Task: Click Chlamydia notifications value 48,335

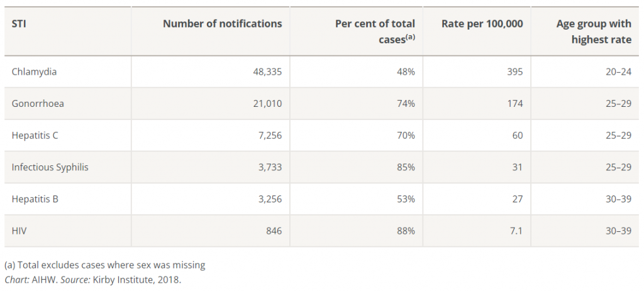Action: [267, 72]
